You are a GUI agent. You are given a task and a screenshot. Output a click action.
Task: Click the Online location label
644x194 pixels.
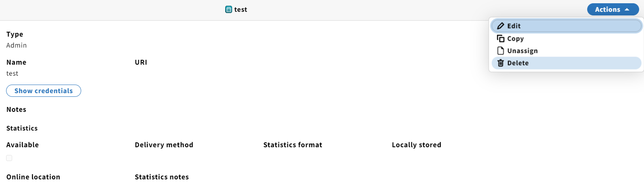point(33,177)
